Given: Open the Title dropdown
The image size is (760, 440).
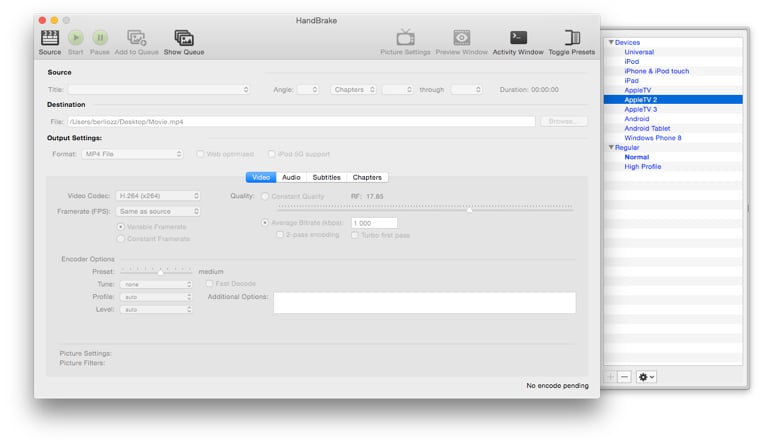Looking at the screenshot, I should tap(159, 90).
